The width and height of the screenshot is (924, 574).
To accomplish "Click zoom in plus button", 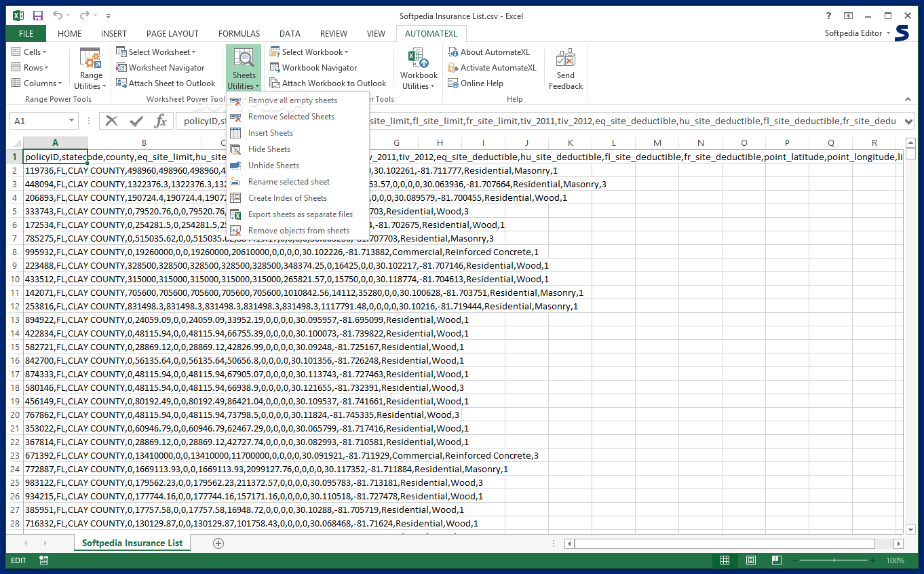I will (x=872, y=560).
